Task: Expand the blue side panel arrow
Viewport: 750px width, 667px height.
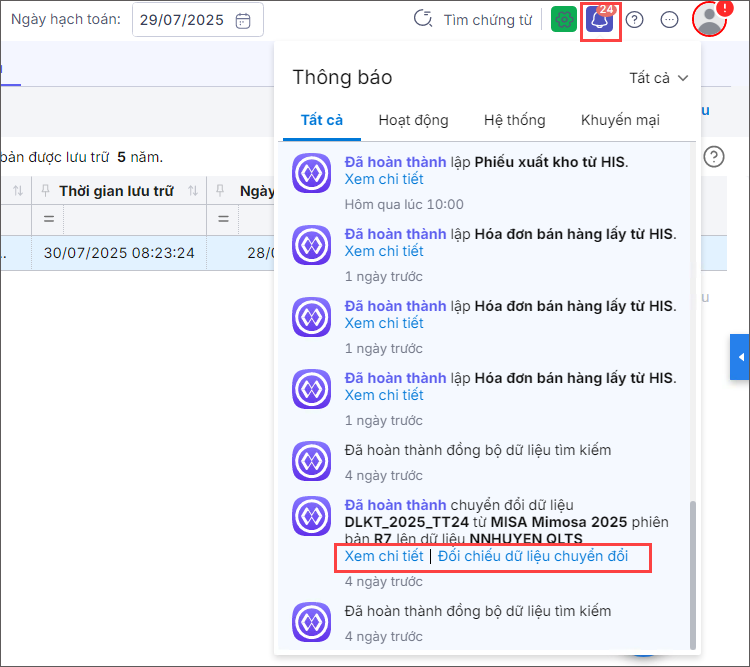Action: point(740,357)
